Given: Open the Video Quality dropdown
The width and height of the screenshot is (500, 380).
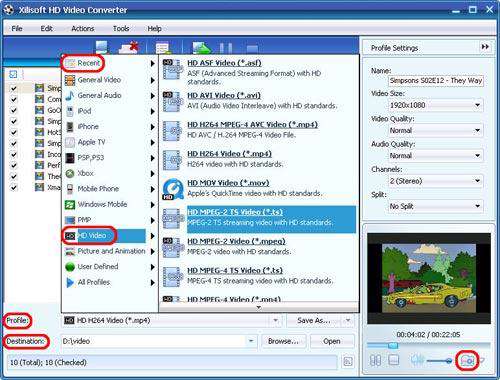Looking at the screenshot, I should (x=478, y=130).
